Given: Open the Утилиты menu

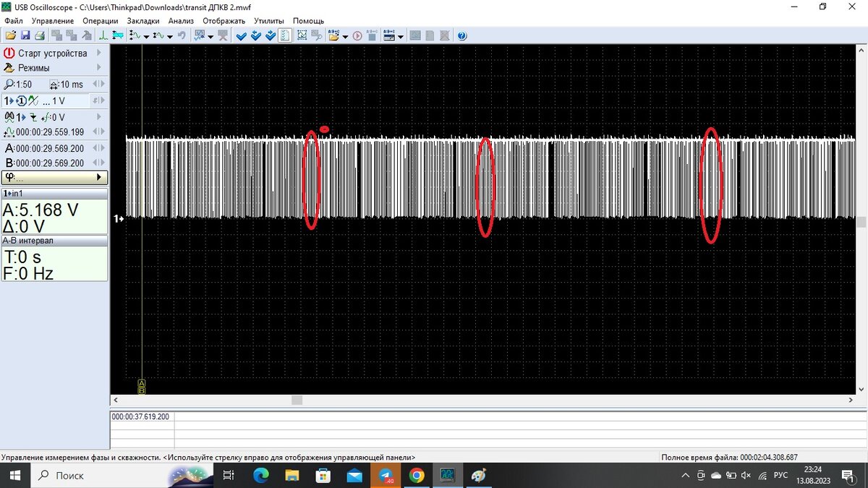Looking at the screenshot, I should (269, 21).
